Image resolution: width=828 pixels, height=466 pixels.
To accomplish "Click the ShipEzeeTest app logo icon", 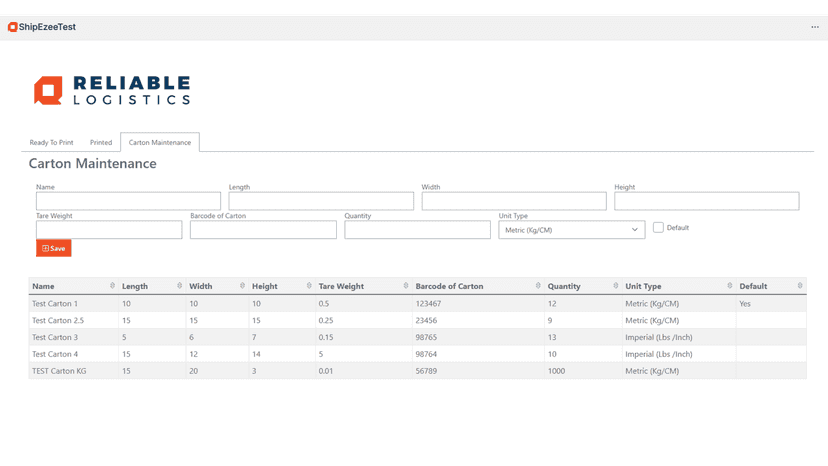I will [x=13, y=27].
